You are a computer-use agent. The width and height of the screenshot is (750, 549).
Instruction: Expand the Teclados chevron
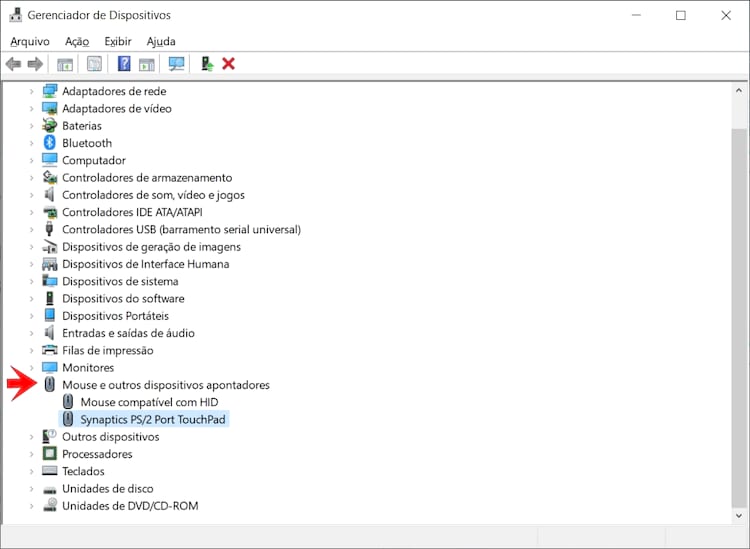32,471
